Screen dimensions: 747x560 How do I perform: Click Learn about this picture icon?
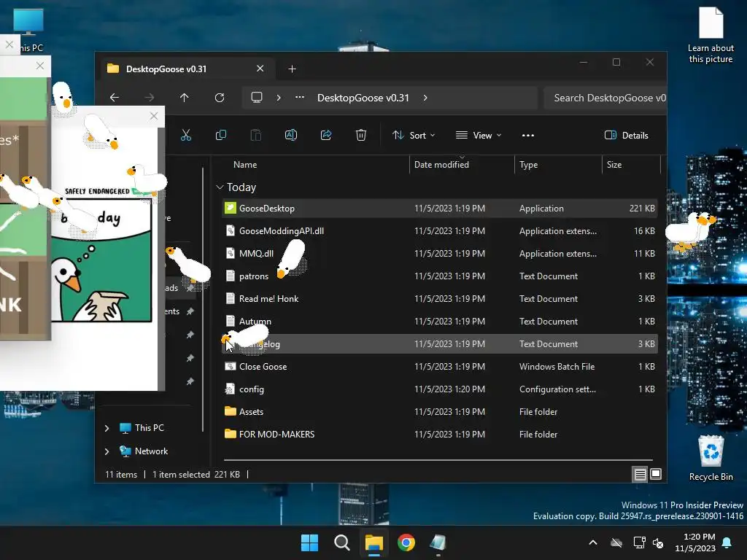pyautogui.click(x=711, y=35)
